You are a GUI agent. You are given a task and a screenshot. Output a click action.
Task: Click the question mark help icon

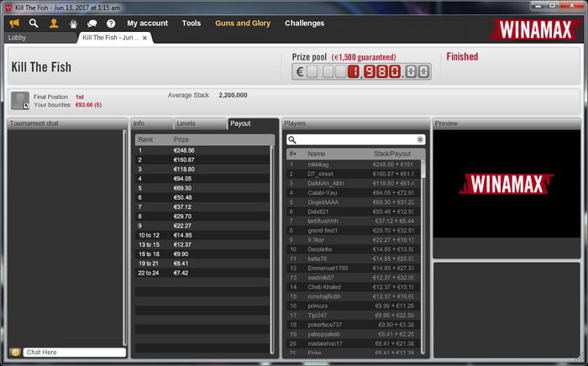click(x=111, y=24)
